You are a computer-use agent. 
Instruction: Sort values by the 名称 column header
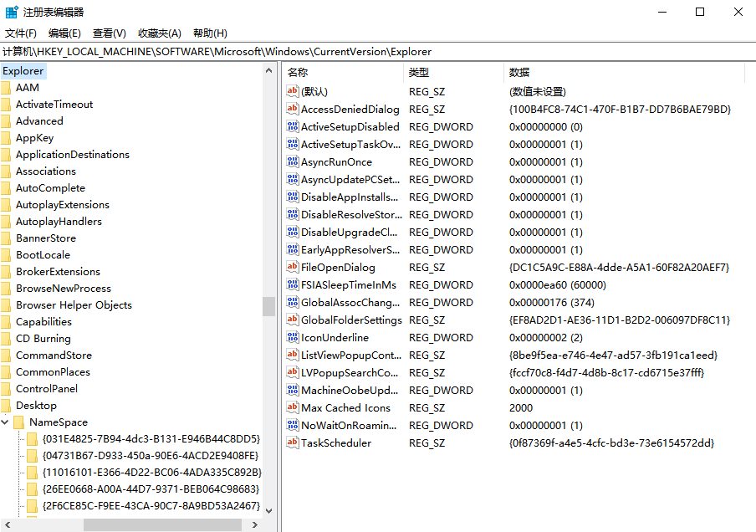(343, 72)
